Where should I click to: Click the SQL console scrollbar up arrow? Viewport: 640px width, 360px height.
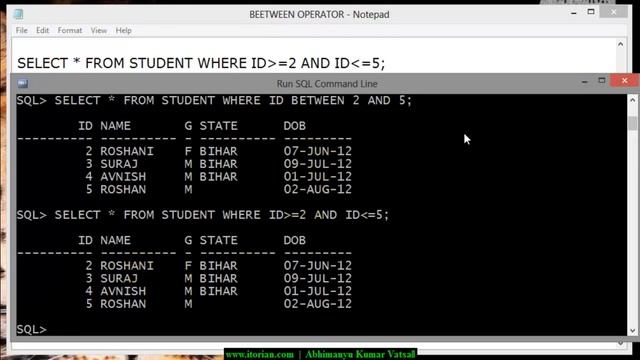coord(633,100)
